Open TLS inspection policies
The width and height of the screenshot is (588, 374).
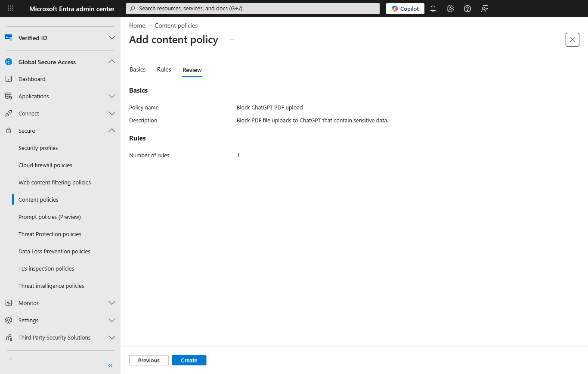[x=46, y=268]
